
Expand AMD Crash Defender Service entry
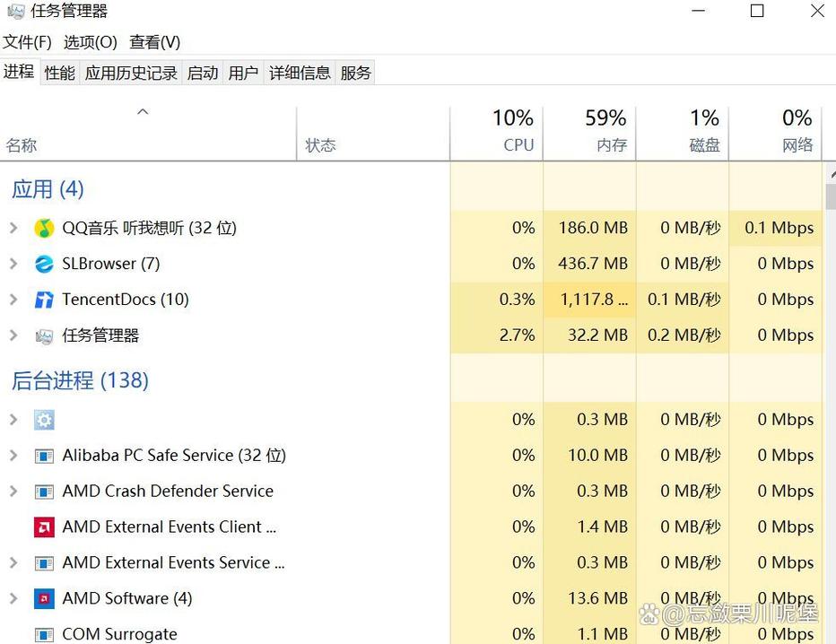pyautogui.click(x=13, y=492)
